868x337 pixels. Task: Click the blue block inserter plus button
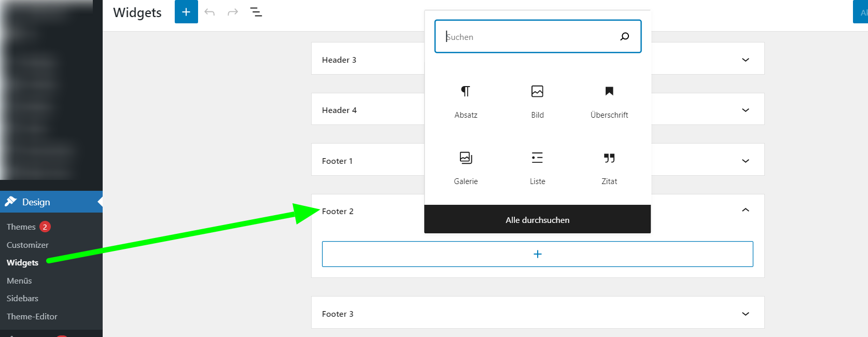[186, 12]
